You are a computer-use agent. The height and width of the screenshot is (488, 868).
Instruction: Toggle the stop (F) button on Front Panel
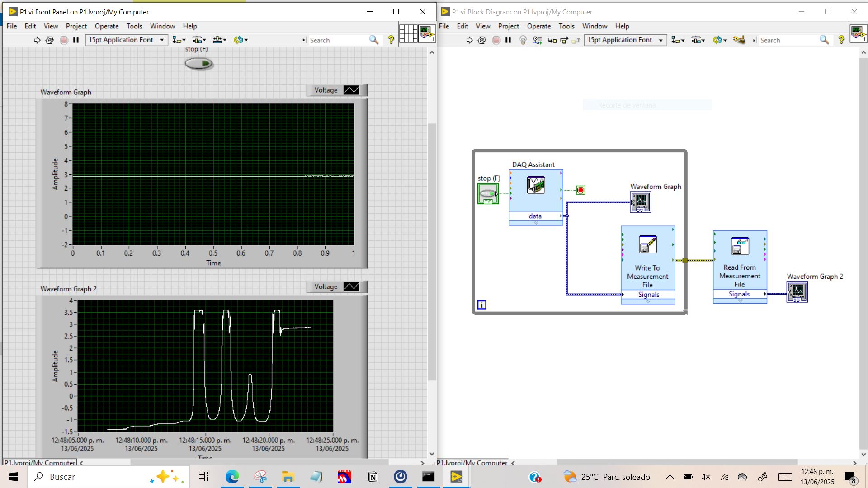pos(199,64)
